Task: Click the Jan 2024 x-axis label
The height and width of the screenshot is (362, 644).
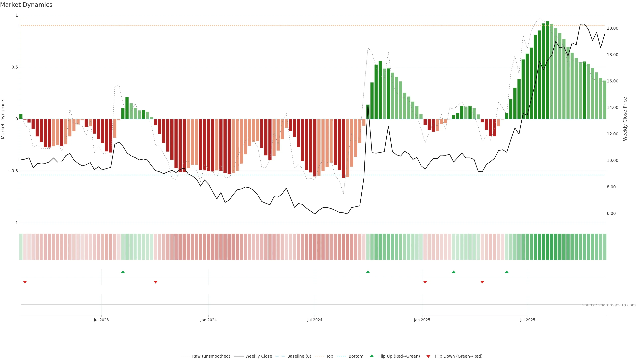Action: (x=208, y=320)
